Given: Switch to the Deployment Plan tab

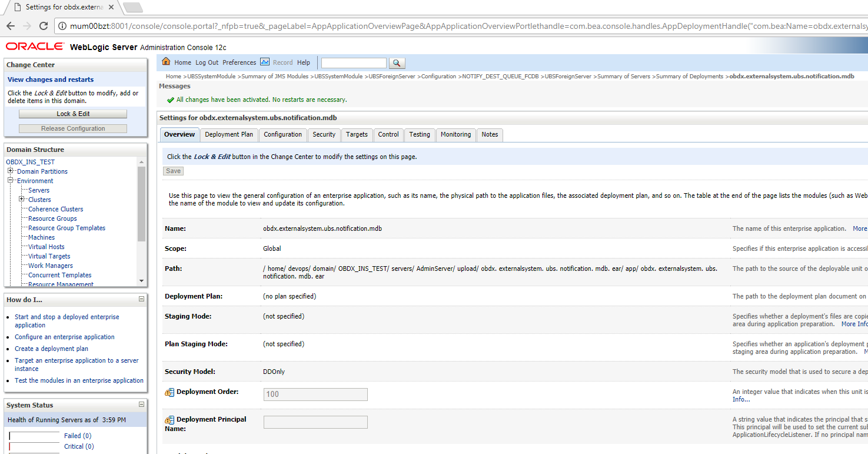Looking at the screenshot, I should [x=229, y=135].
